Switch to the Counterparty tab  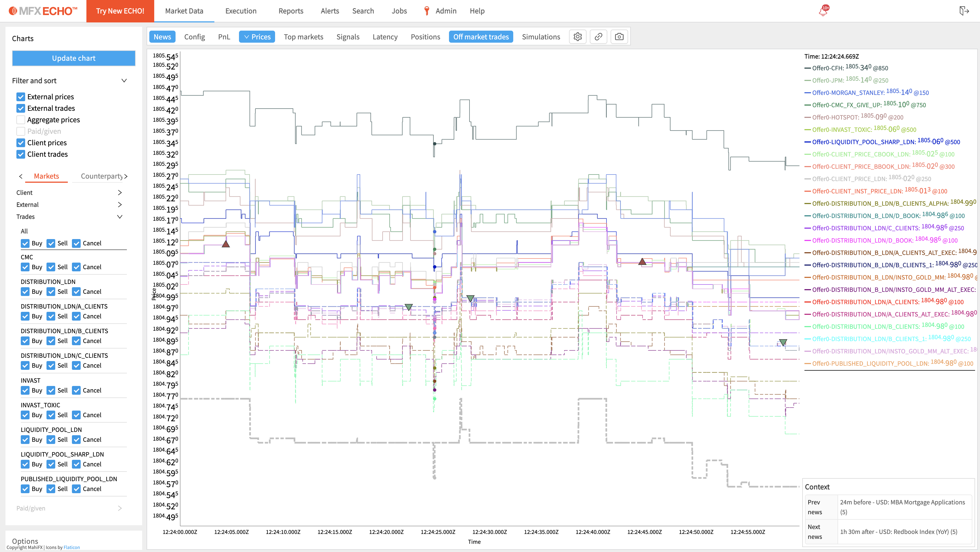coord(101,176)
